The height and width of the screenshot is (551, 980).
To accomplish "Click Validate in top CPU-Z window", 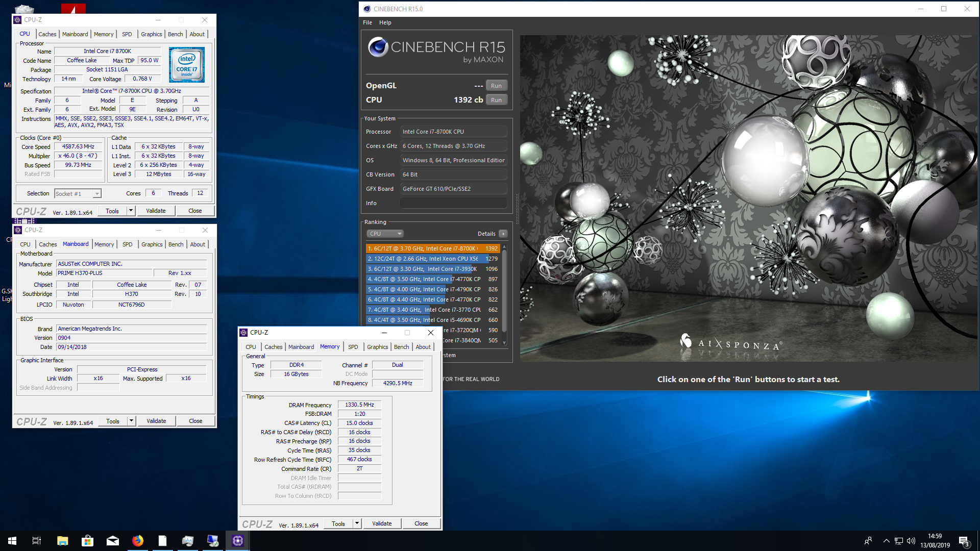I will click(x=156, y=211).
